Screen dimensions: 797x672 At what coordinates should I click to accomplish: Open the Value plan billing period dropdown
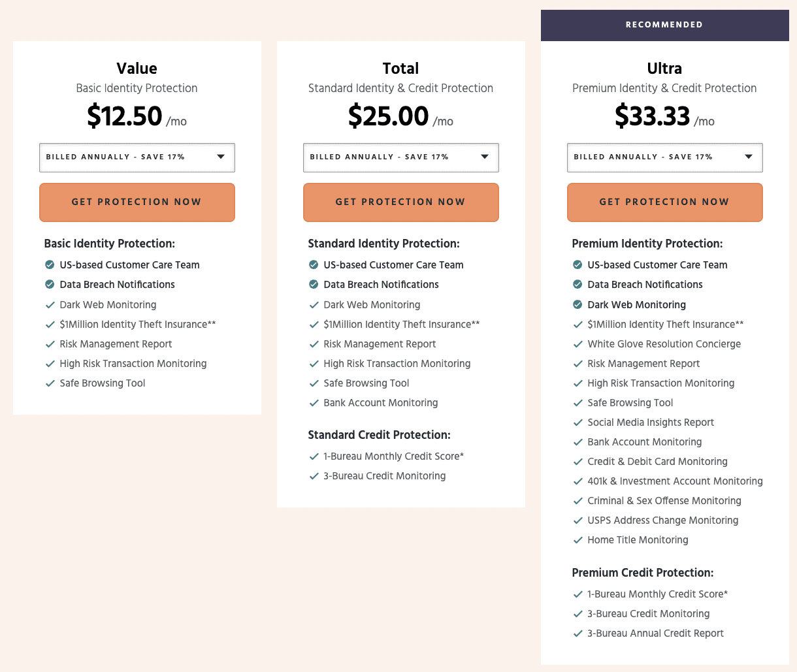tap(137, 157)
